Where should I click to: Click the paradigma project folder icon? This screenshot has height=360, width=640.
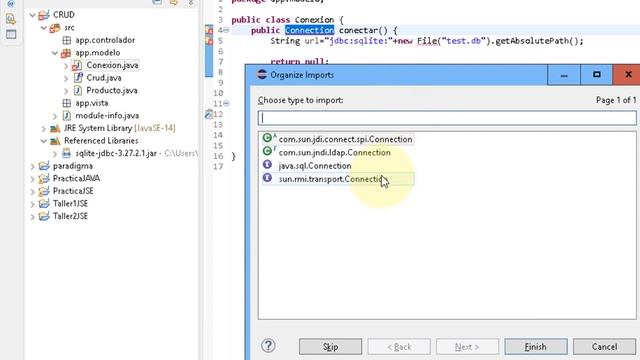[x=44, y=166]
